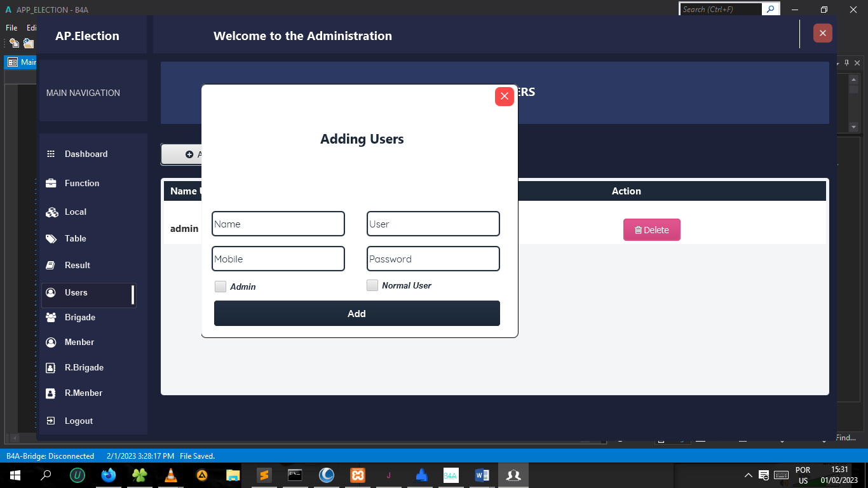Switch to the Main tab in B4A
Viewport: 868px width, 488px height.
pos(22,62)
